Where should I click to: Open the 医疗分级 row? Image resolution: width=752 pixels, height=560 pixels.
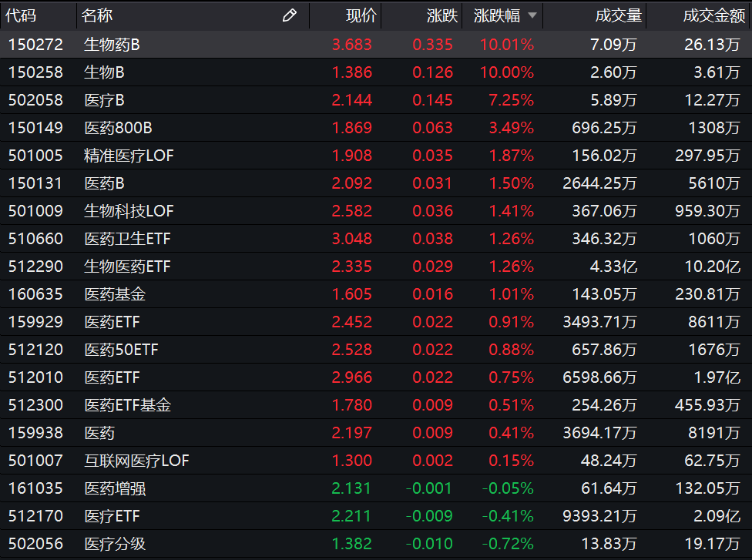[x=115, y=544]
